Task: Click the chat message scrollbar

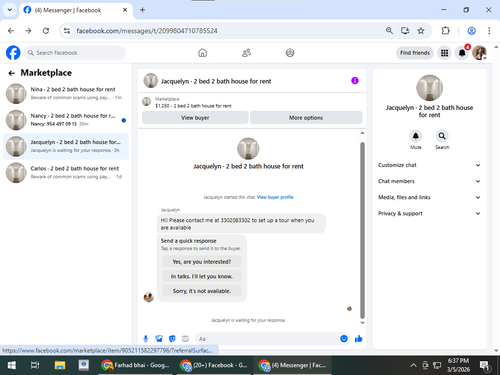Action: pyautogui.click(x=362, y=230)
